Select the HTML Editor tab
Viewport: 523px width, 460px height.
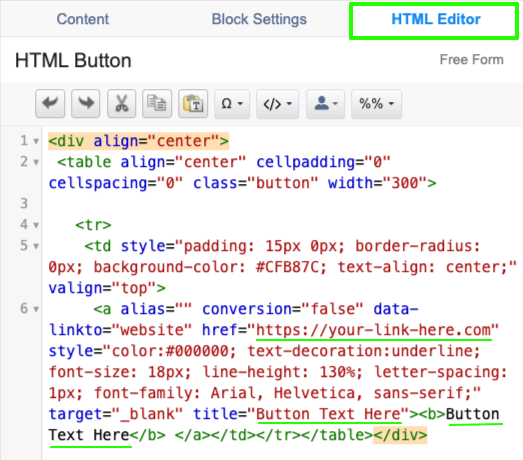click(435, 20)
